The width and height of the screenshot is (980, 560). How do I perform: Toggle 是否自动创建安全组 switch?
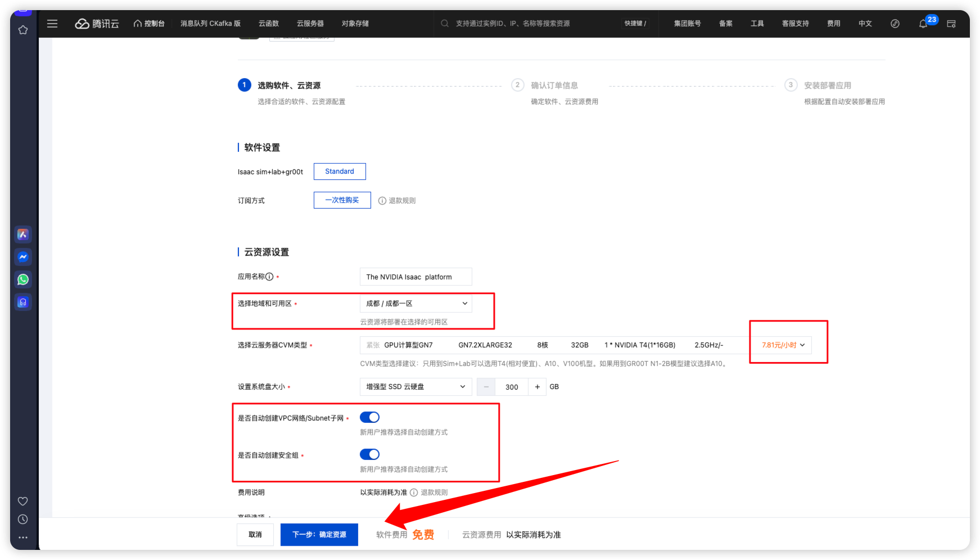pyautogui.click(x=370, y=454)
